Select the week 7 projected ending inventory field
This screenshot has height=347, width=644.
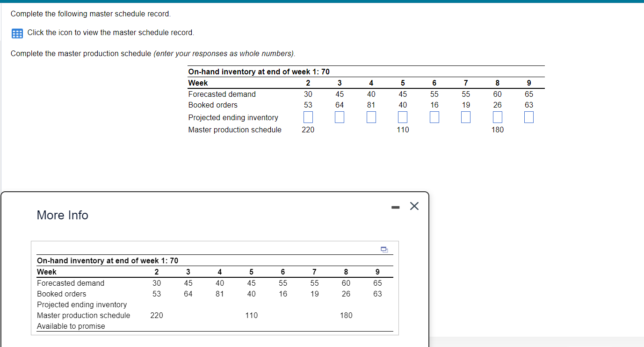point(465,117)
